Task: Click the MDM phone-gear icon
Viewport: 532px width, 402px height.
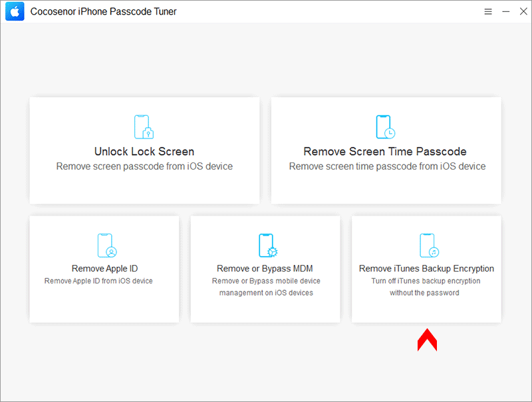Action: pyautogui.click(x=268, y=245)
